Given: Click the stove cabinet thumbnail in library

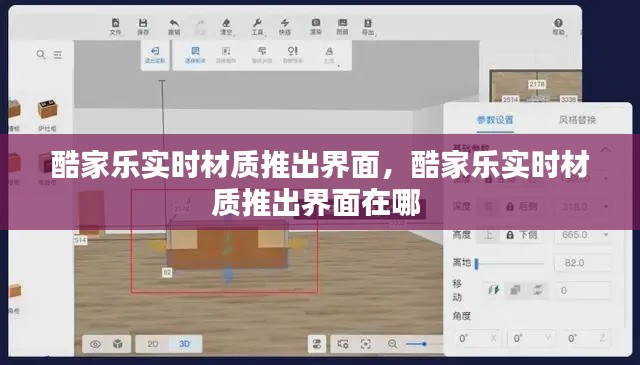Looking at the screenshot, I should [x=47, y=109].
